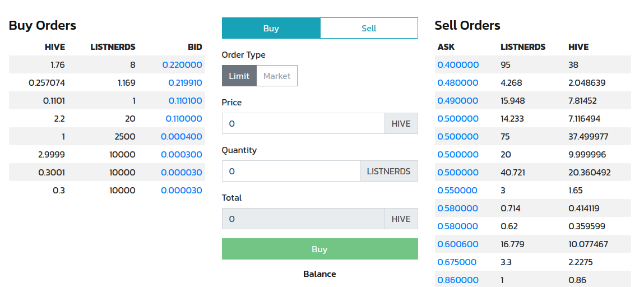644x287 pixels.
Task: Select bid price 0.219910
Action: point(185,83)
